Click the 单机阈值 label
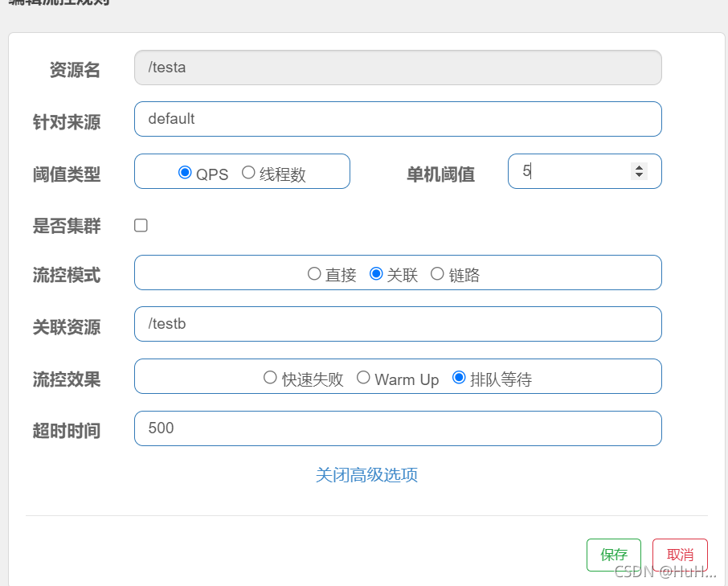This screenshot has height=586, width=728. (x=440, y=174)
